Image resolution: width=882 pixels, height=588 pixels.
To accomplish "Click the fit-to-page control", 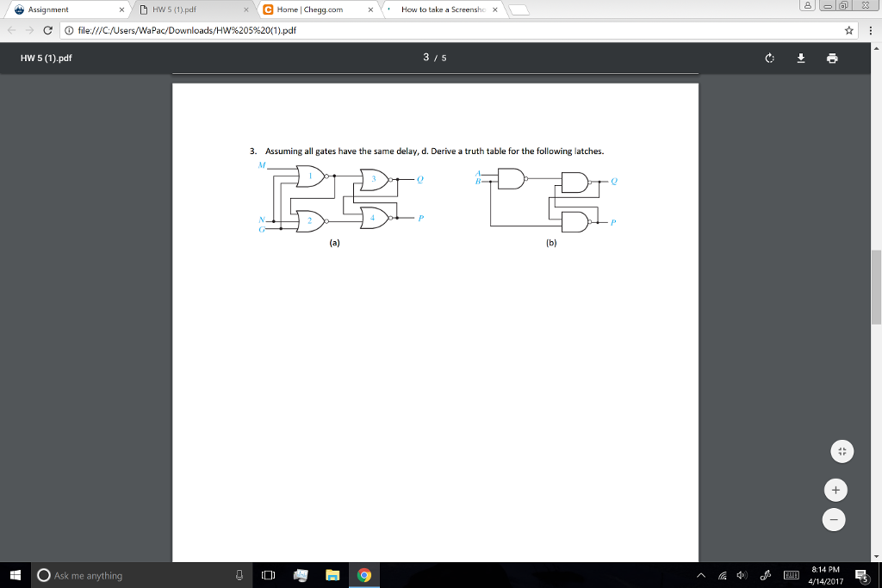I will 842,450.
